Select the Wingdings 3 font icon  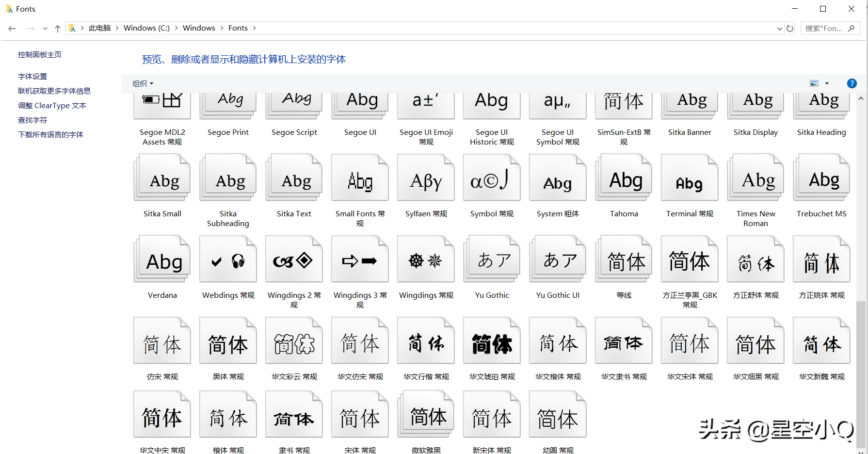(x=360, y=259)
